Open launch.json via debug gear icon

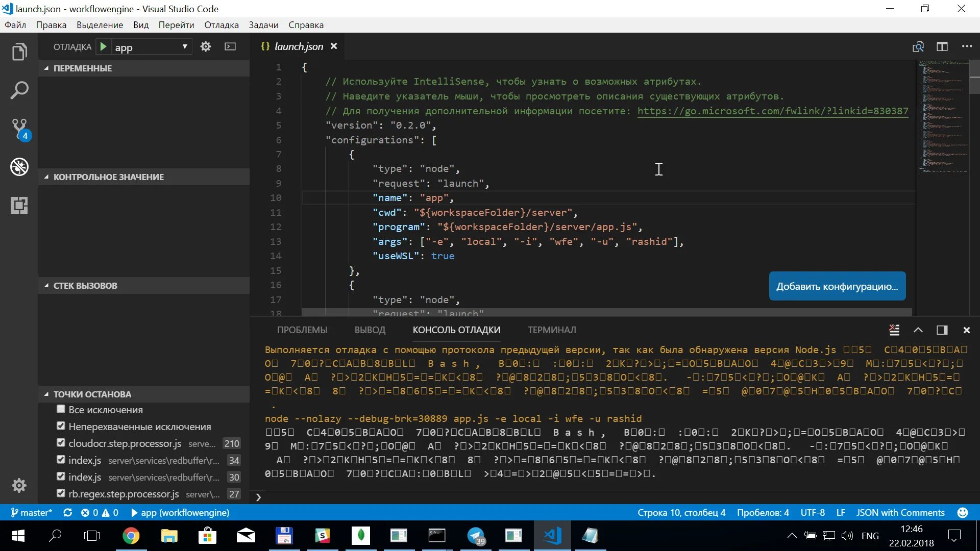click(x=206, y=47)
